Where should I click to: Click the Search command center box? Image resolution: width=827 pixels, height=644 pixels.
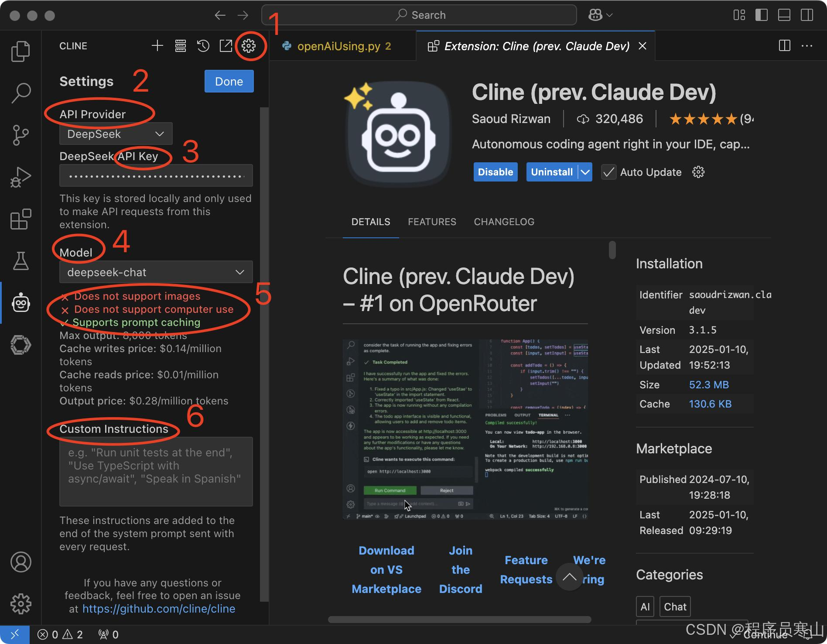[x=419, y=15]
